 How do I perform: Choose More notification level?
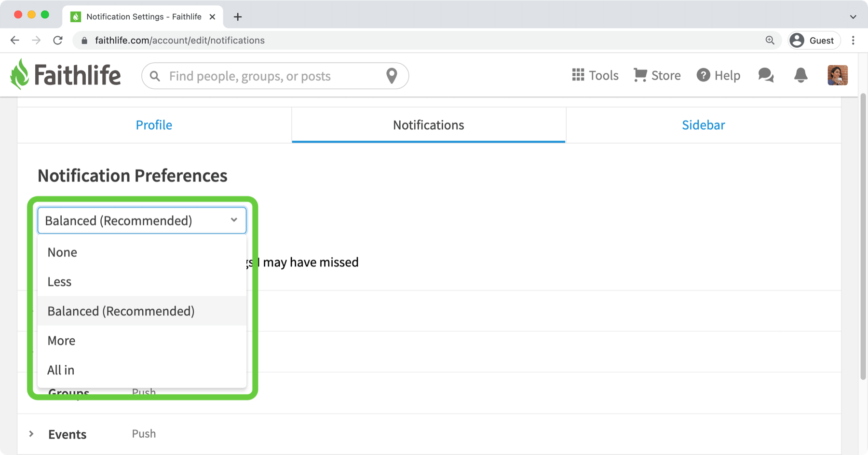(142, 341)
